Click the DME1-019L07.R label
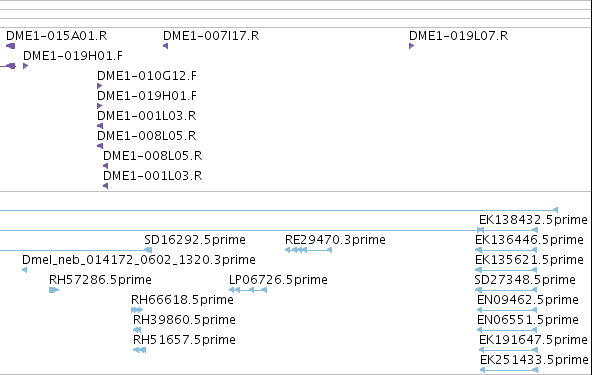This screenshot has height=375, width=592. click(459, 36)
